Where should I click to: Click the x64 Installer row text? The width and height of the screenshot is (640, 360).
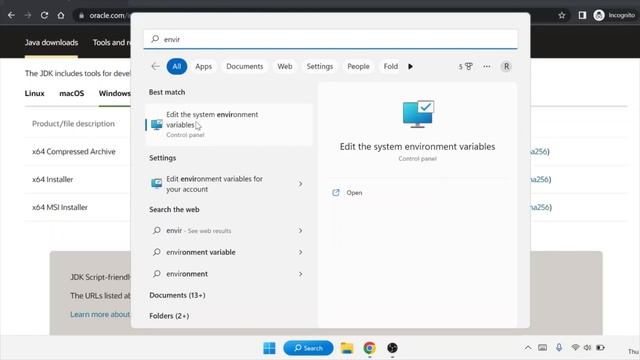53,179
